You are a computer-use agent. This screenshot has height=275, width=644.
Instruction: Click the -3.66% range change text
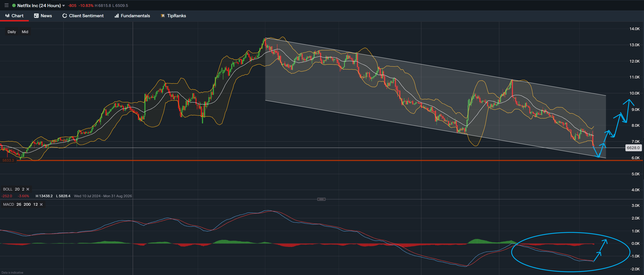[23, 196]
